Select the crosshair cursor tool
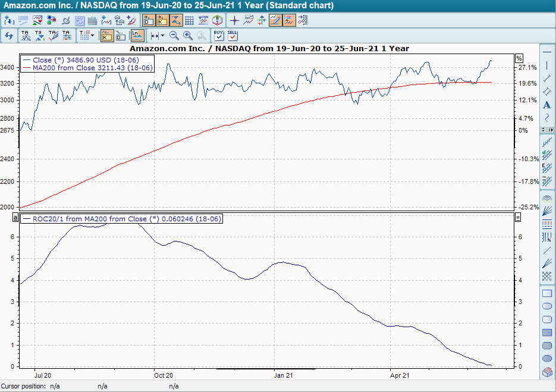This screenshot has width=556, height=392. pyautogui.click(x=234, y=20)
